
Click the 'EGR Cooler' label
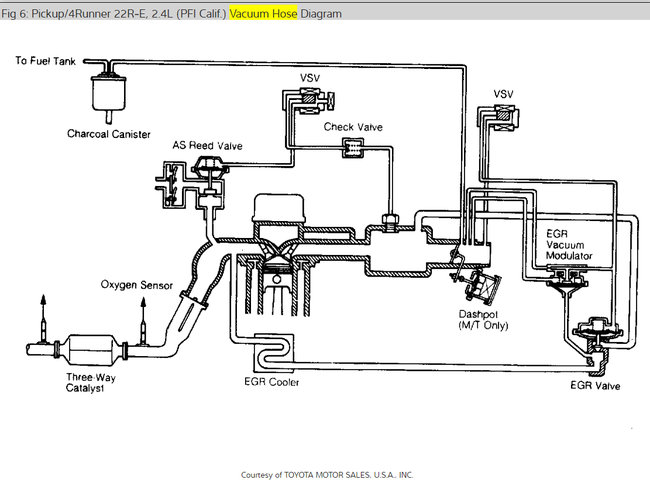tap(272, 382)
